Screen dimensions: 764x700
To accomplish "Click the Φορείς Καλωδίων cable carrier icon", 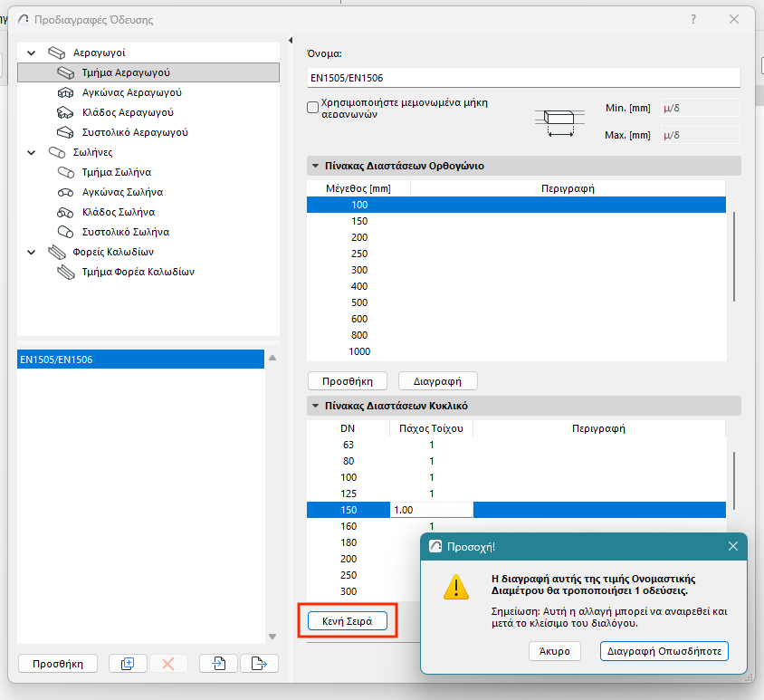I will click(56, 252).
